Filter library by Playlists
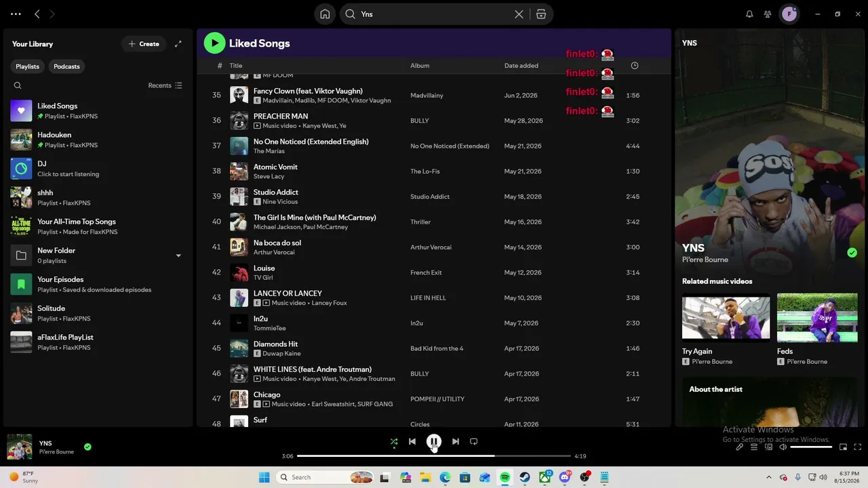Screen dimensions: 868x488 tap(28, 66)
